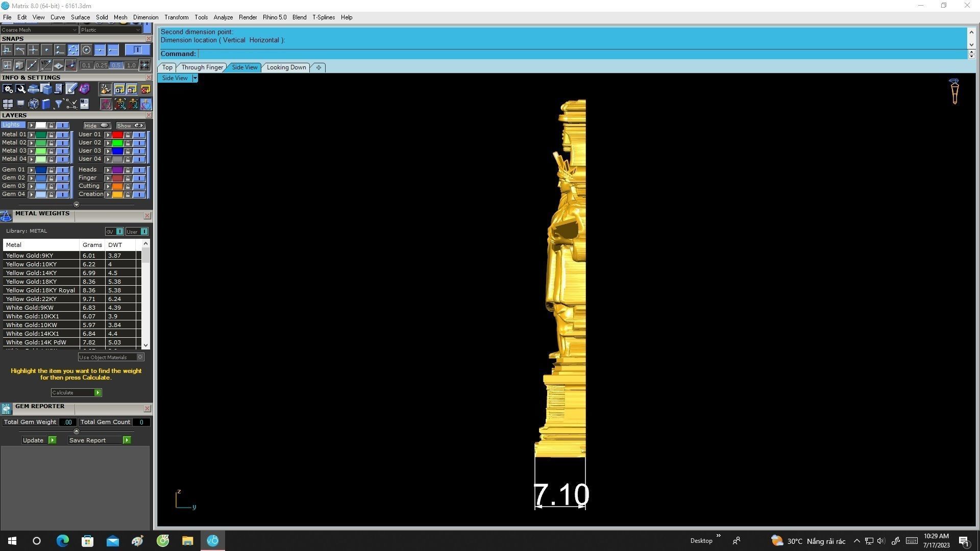
Task: Switch to the Top viewport tab
Action: [x=167, y=67]
